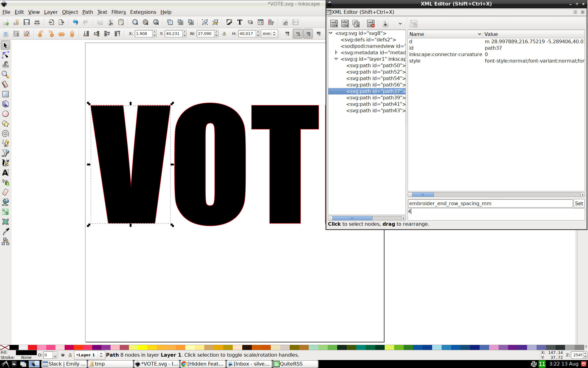Toggle the width/height lock icon
588x368 pixels.
click(224, 34)
